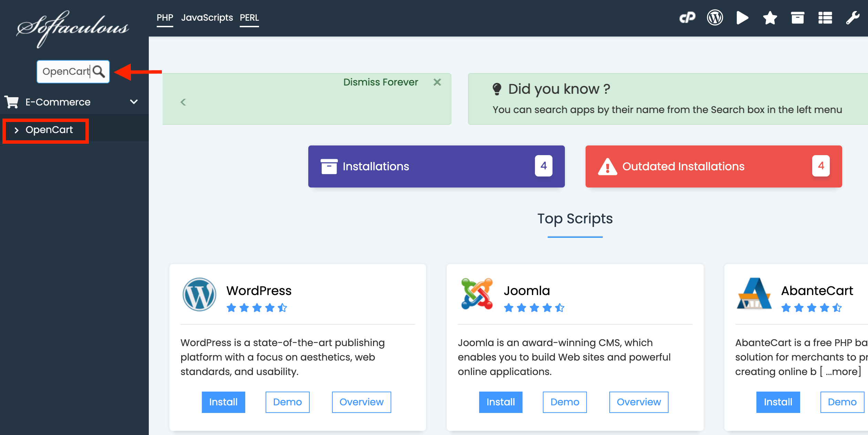Screen dimensions: 868x435
Task: Click the Joomla logo in Top Scripts
Action: [477, 294]
